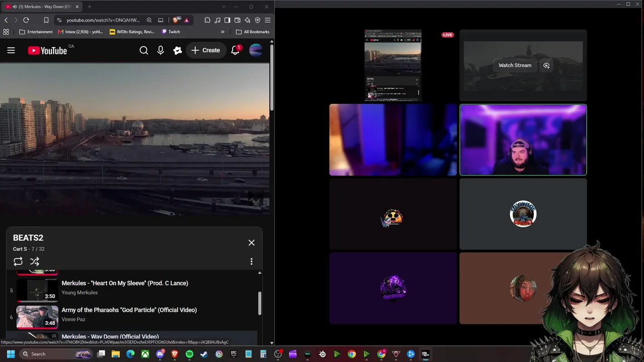This screenshot has width=644, height=362.
Task: Open Discord from the taskbar
Action: pyautogui.click(x=160, y=354)
